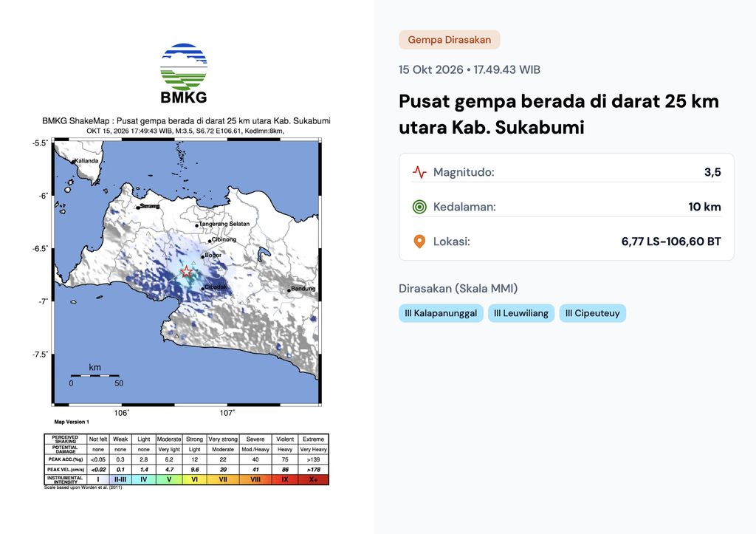Click the Gempa Dirasakan badge
Viewport: 756px width, 534px height.
(450, 40)
